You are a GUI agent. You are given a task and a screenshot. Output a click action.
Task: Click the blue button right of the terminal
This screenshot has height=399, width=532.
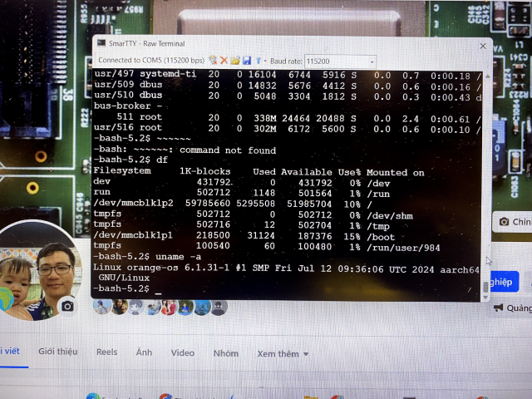[x=505, y=283]
